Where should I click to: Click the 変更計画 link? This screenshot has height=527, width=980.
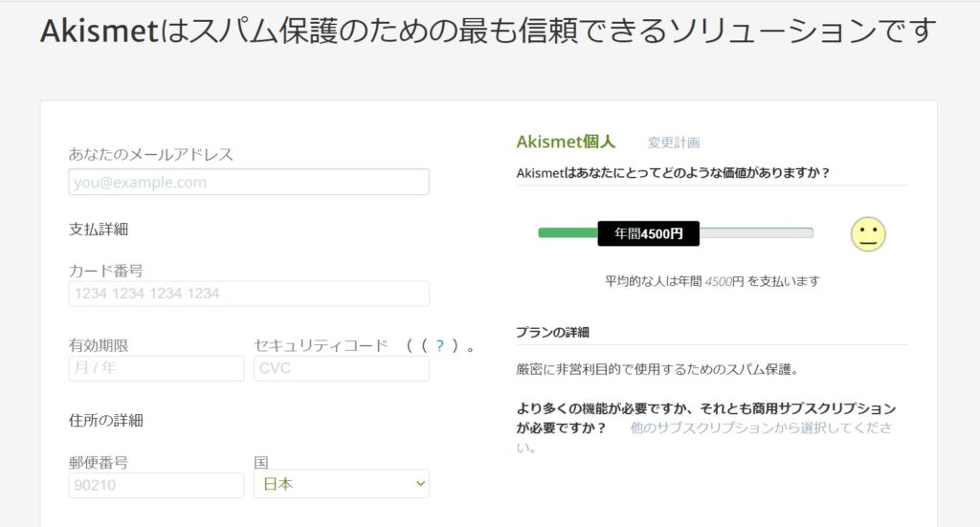[674, 143]
